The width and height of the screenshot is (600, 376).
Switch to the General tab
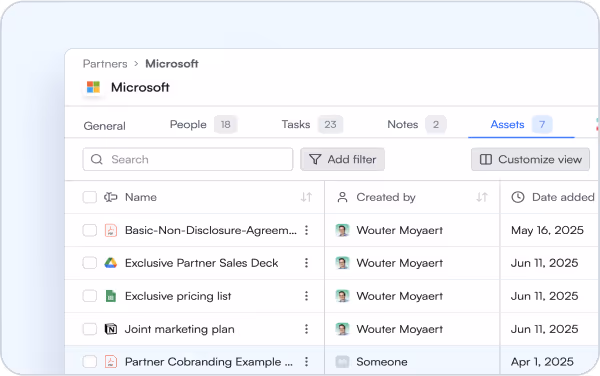coord(104,126)
